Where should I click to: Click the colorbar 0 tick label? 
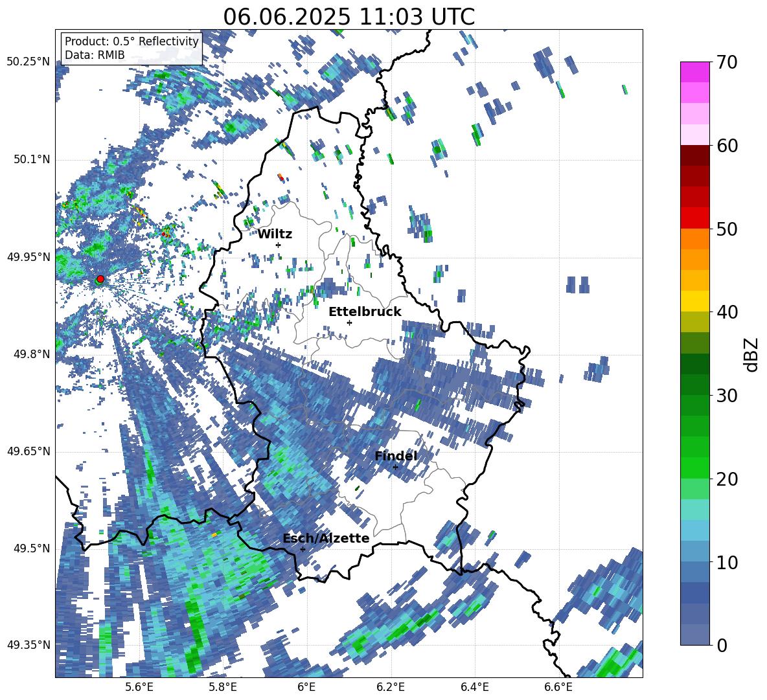722,645
